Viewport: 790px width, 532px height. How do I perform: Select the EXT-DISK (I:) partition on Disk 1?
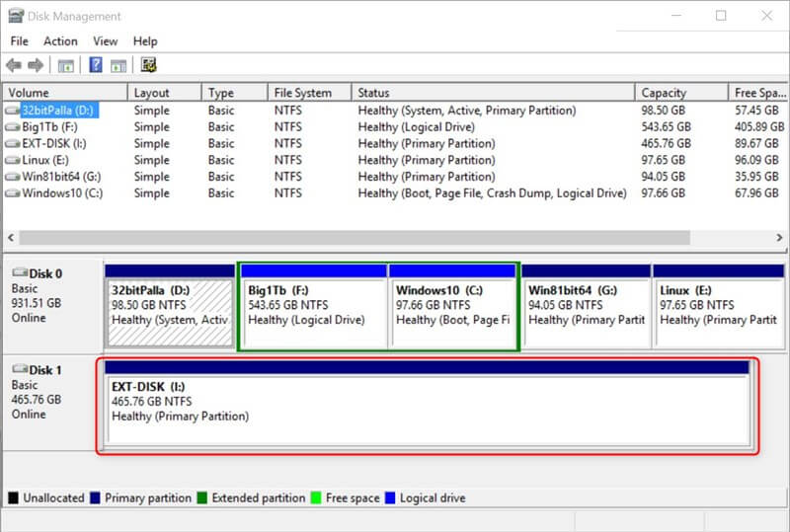tap(427, 405)
